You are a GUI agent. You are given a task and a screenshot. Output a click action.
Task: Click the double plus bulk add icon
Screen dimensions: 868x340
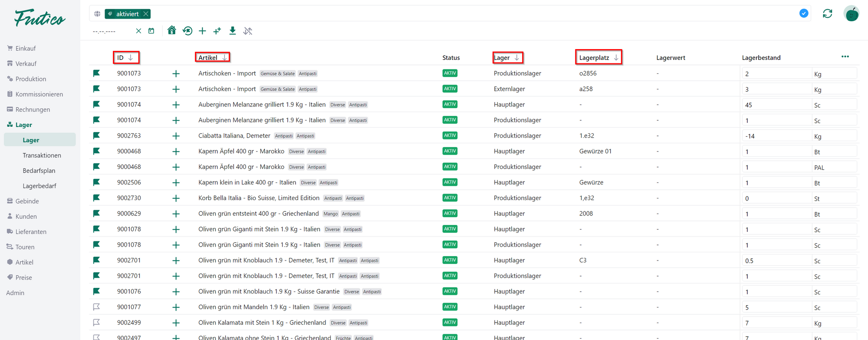tap(217, 31)
